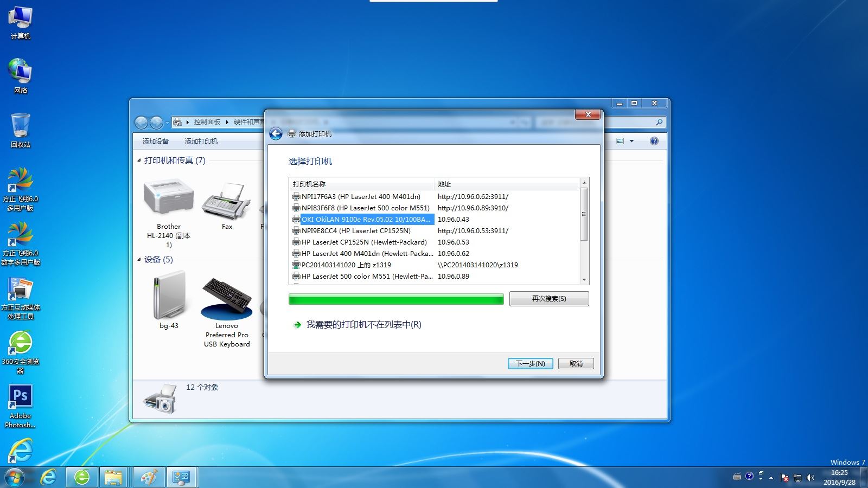Click address cell \\PC201403141020\z1319
The height and width of the screenshot is (488, 868).
[477, 265]
